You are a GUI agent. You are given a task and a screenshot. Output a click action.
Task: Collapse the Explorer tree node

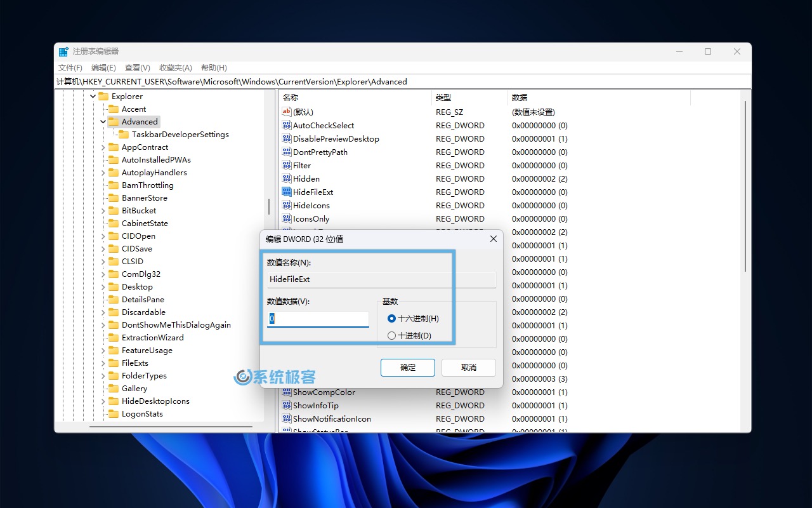(93, 97)
